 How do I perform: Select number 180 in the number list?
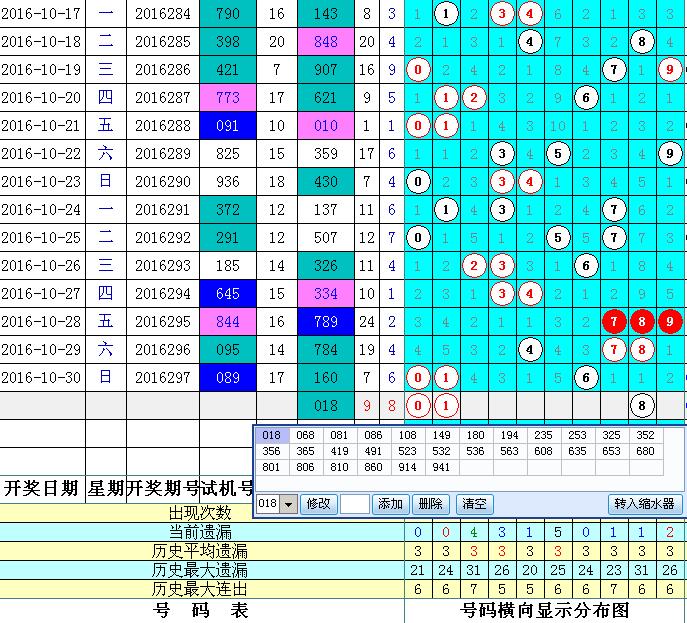[x=475, y=435]
